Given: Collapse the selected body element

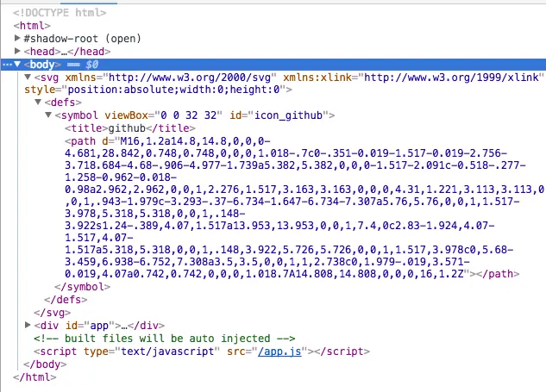Looking at the screenshot, I should point(17,64).
